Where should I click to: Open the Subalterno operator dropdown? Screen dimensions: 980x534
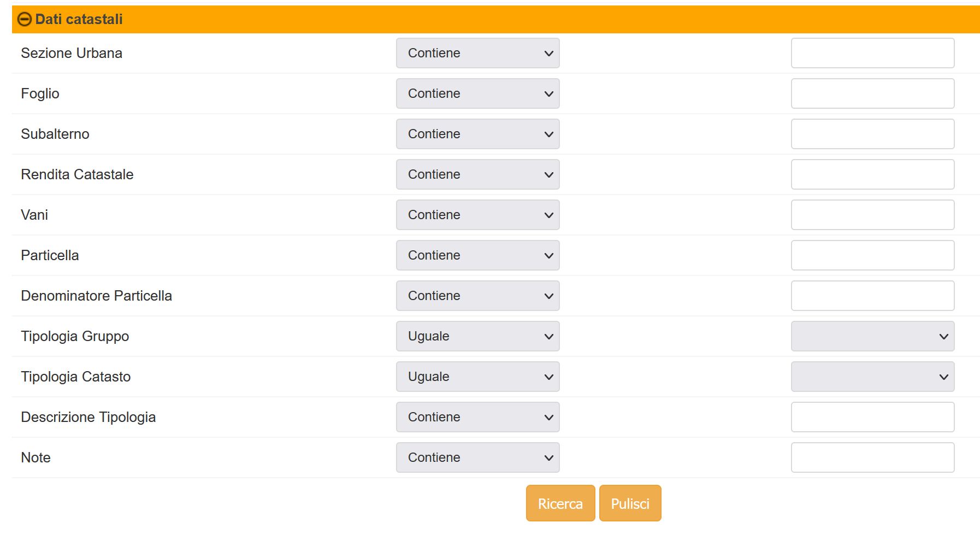pos(478,134)
